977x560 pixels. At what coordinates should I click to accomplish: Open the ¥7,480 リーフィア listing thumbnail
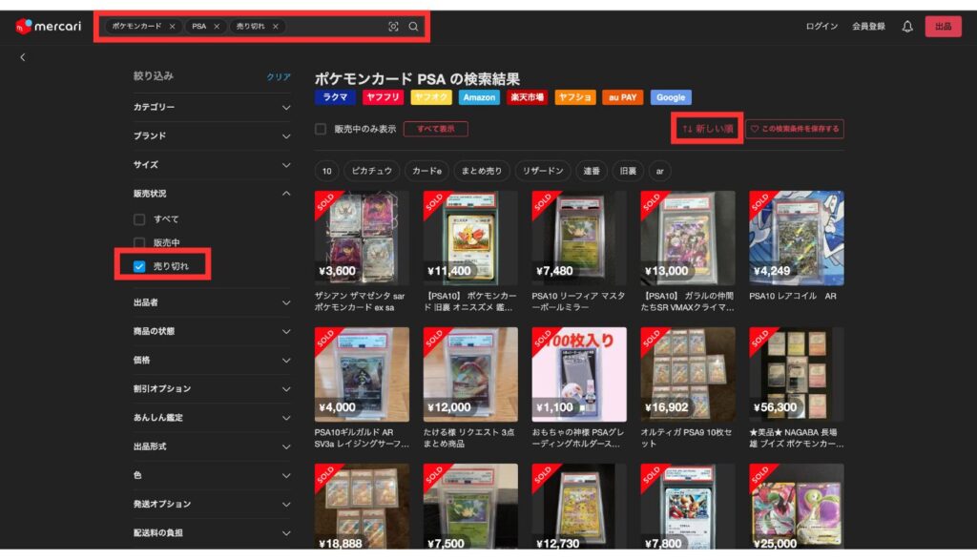(579, 238)
